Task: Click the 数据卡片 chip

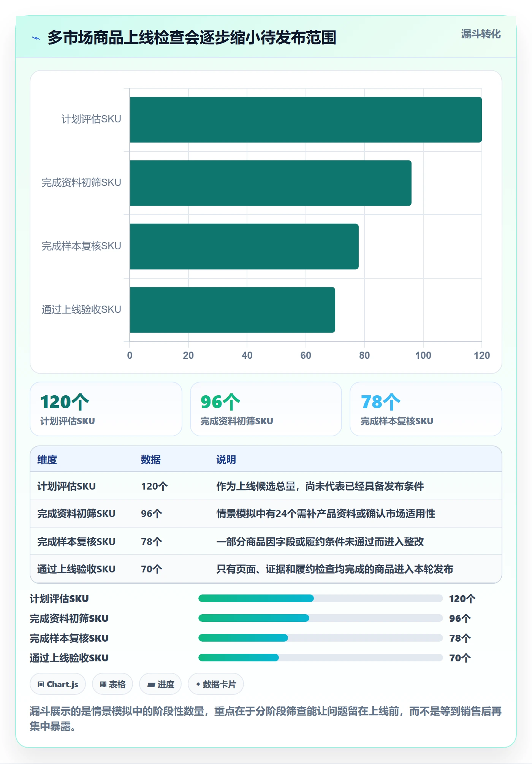Action: [x=216, y=684]
